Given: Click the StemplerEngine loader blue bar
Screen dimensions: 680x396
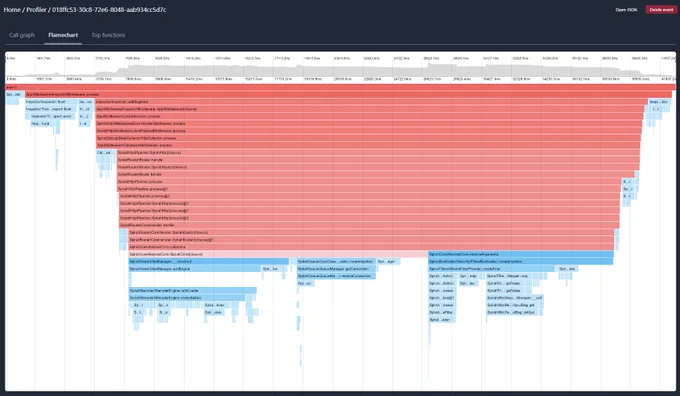Looking at the screenshot, I should click(x=193, y=291).
